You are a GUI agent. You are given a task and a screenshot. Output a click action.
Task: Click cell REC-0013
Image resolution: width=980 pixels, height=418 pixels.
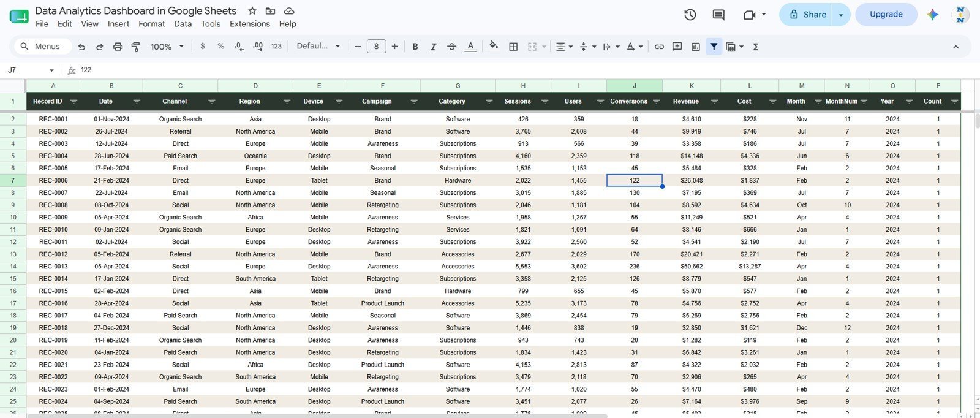point(53,267)
